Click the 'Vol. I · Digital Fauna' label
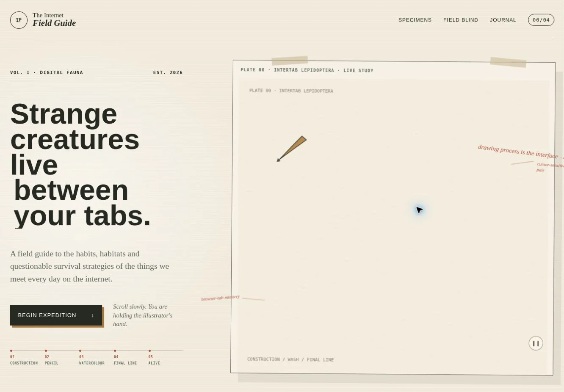The image size is (564, 392). point(47,72)
